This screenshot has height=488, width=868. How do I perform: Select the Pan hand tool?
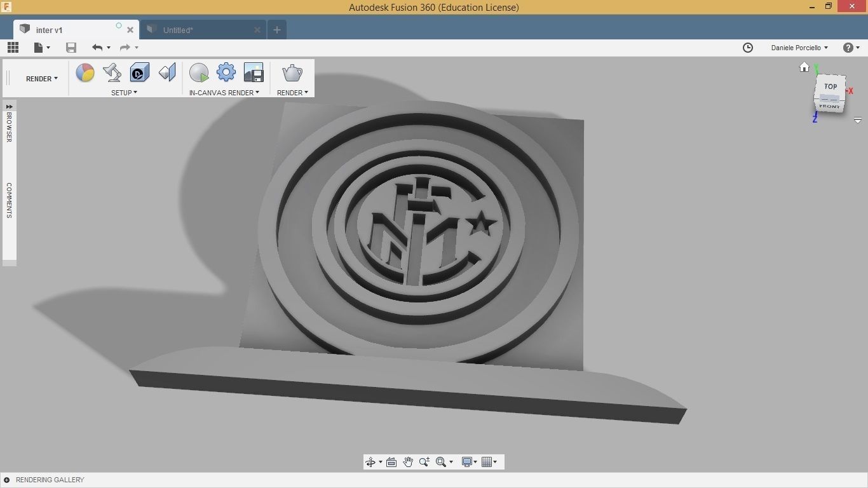(x=408, y=462)
